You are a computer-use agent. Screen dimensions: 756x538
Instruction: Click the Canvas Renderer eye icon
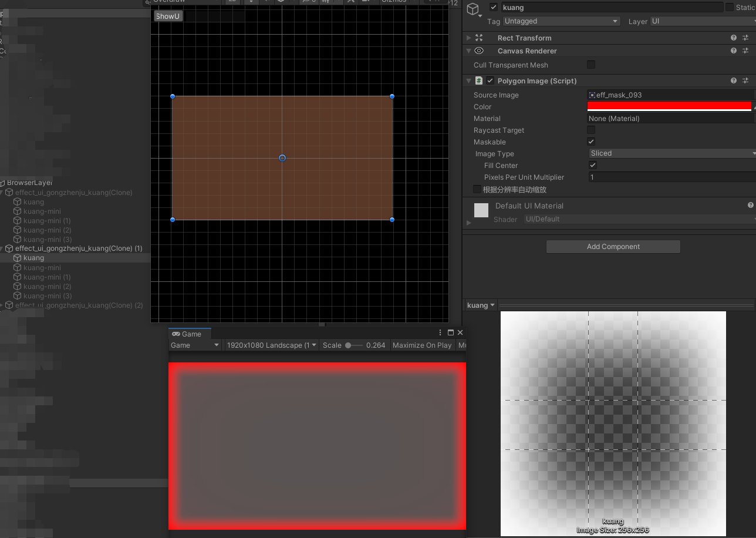[x=479, y=51]
